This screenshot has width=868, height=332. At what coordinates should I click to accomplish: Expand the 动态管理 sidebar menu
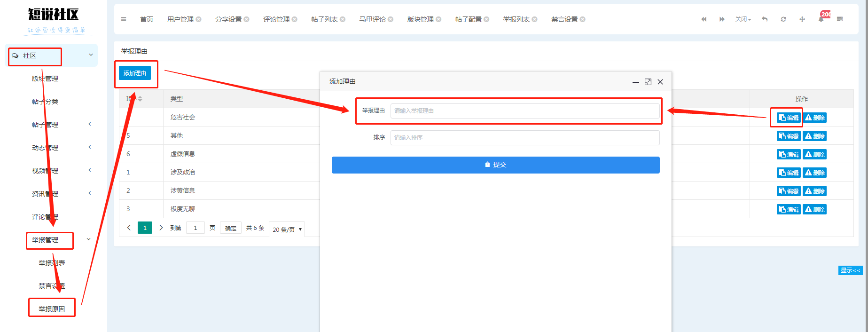tap(90, 147)
